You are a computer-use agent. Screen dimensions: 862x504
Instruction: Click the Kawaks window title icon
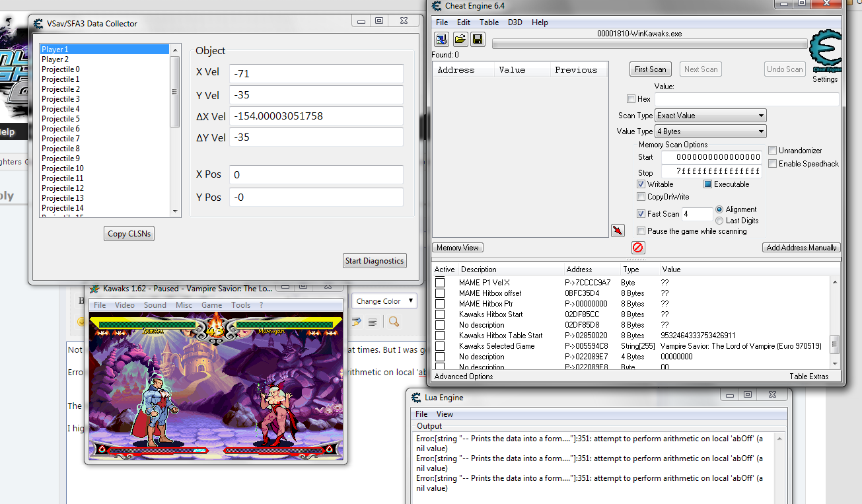point(94,289)
